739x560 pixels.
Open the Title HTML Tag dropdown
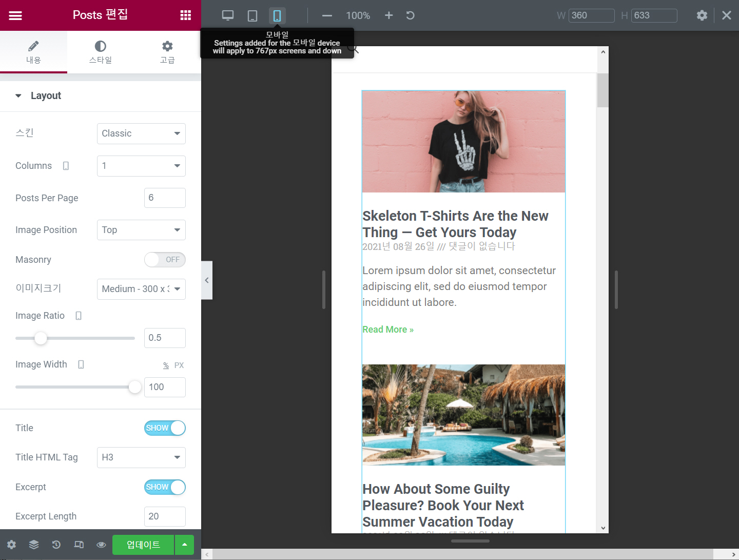[141, 457]
